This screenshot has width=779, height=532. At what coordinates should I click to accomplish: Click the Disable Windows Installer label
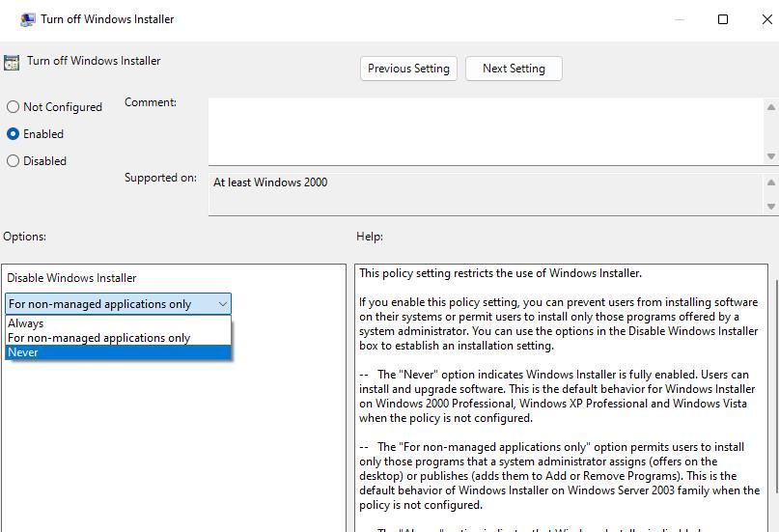point(71,278)
